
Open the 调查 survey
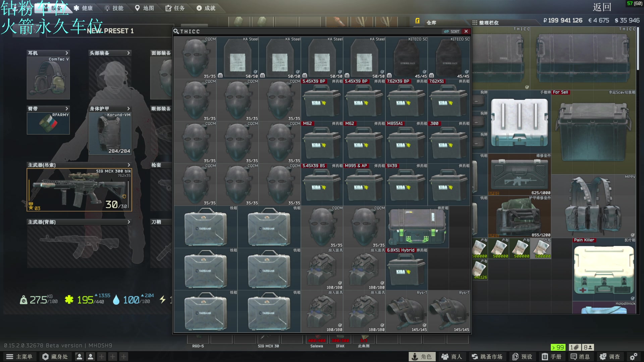[610, 357]
